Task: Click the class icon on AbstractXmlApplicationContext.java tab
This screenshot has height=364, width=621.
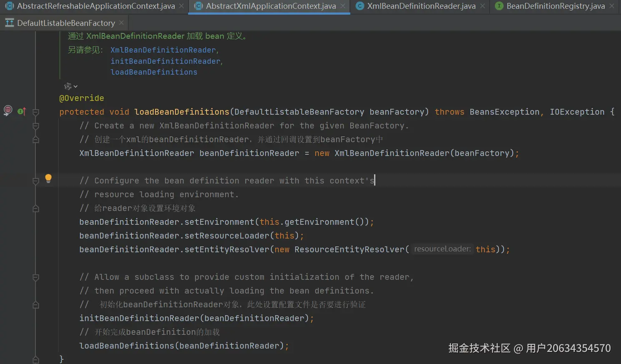Action: (x=199, y=6)
